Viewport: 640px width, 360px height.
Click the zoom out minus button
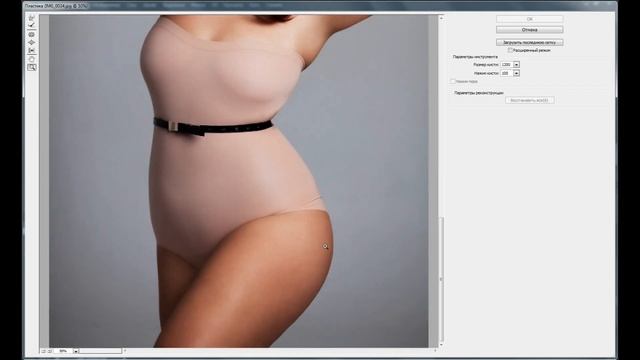click(44, 351)
